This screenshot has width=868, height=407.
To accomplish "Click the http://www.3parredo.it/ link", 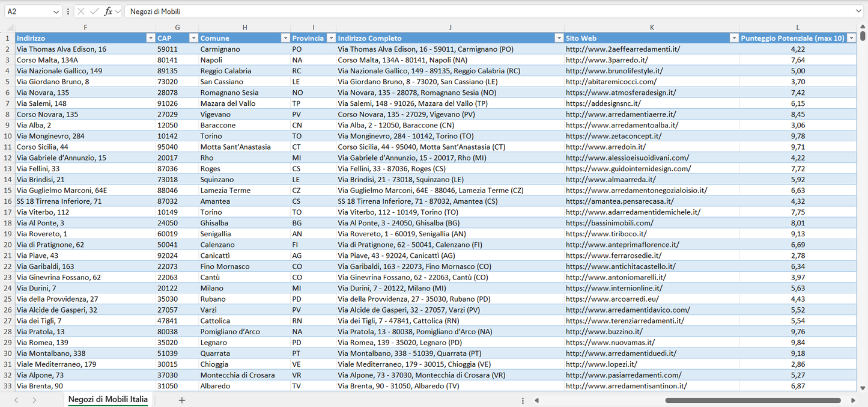I will coord(607,60).
